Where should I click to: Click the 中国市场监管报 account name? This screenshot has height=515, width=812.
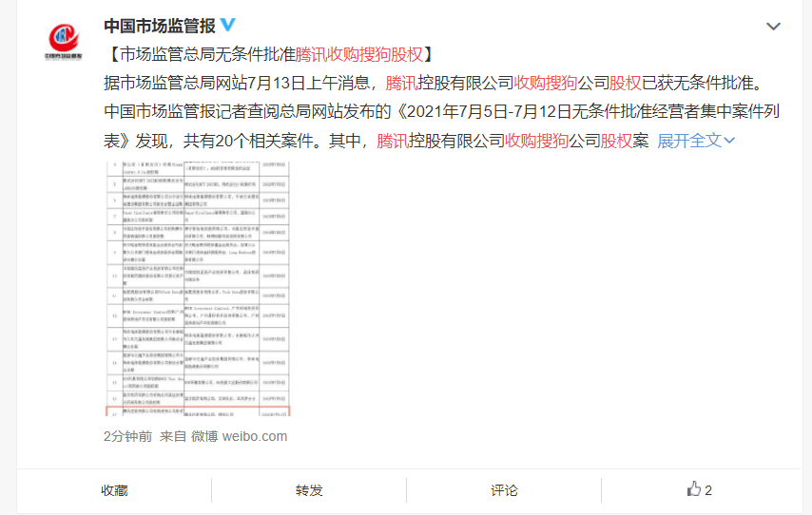[x=160, y=26]
